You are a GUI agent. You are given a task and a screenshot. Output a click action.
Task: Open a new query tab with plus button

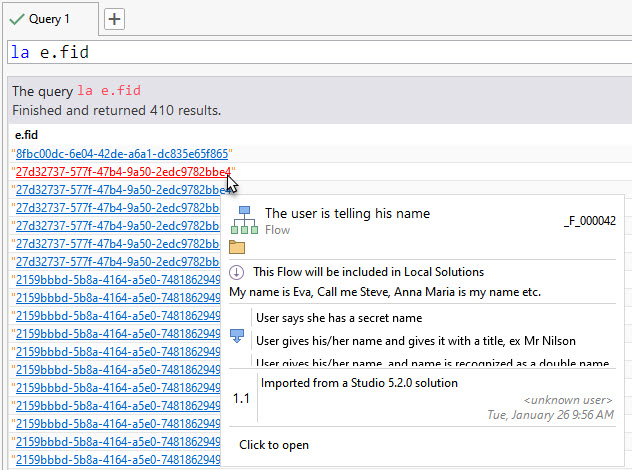coord(114,19)
